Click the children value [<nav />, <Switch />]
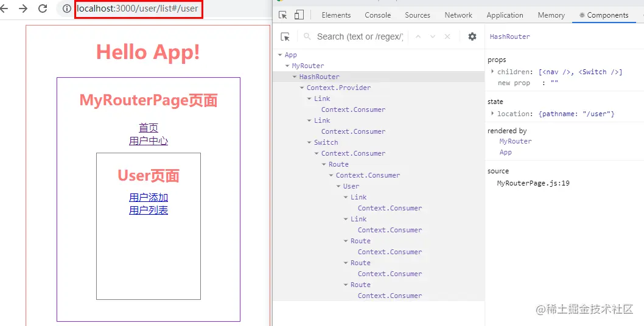Screen dimensions: 644x326 click(x=580, y=72)
